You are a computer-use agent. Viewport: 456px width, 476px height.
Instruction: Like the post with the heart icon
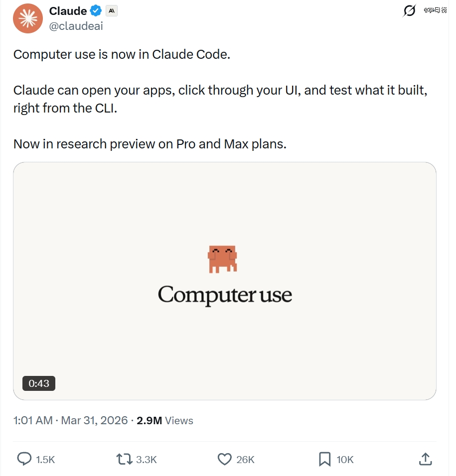pos(225,459)
